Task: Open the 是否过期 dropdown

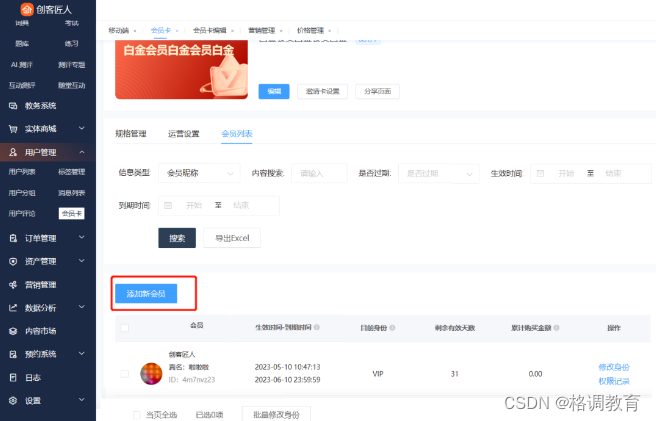Action: click(438, 173)
